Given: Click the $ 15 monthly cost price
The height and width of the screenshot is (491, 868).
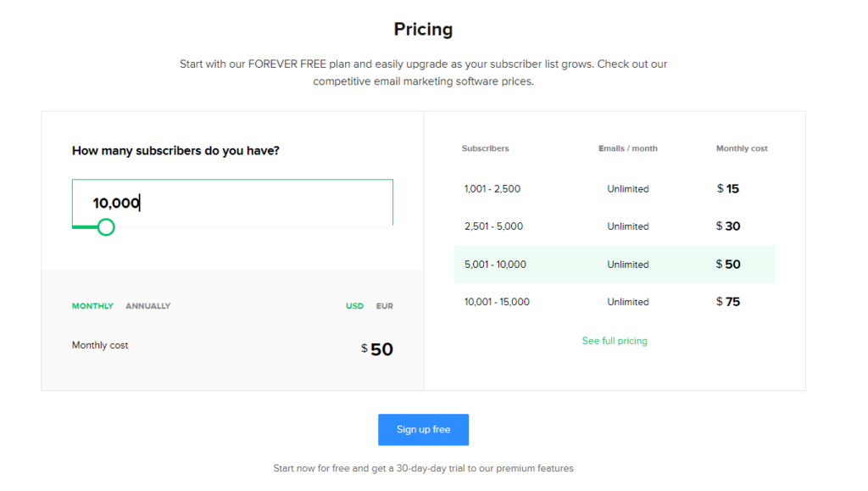Looking at the screenshot, I should pos(728,189).
